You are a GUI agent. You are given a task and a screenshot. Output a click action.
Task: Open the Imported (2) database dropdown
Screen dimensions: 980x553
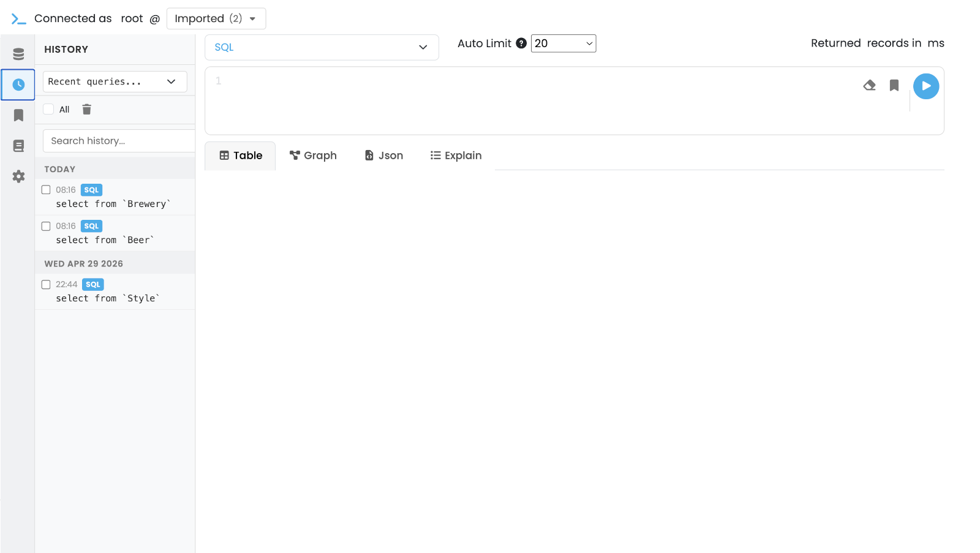coord(216,18)
